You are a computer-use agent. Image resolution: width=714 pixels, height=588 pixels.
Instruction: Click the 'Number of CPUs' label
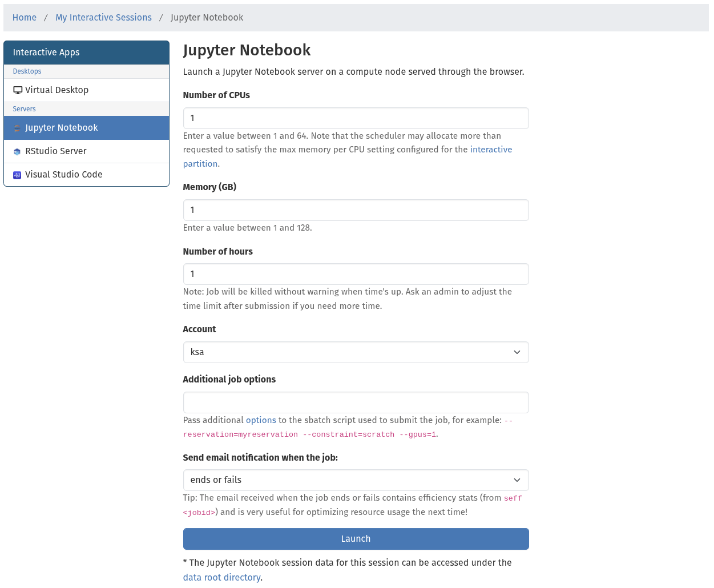coord(216,95)
